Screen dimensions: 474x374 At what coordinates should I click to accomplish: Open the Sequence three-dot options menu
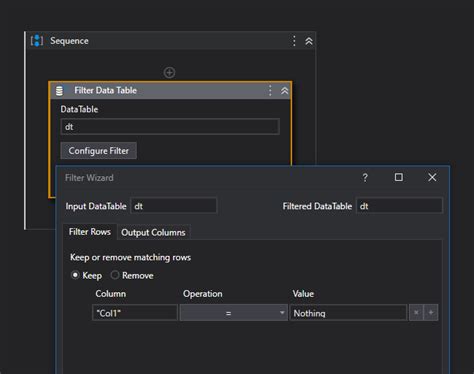click(294, 41)
